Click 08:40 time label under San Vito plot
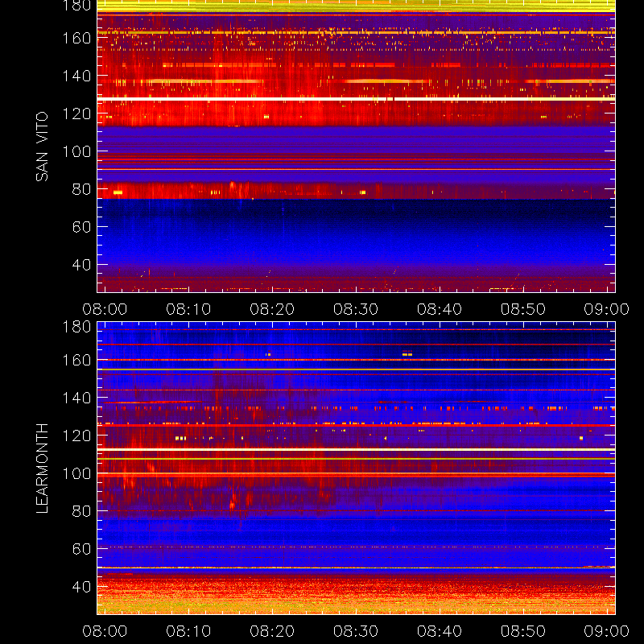Viewport: 644px width, 644px height. (440, 309)
